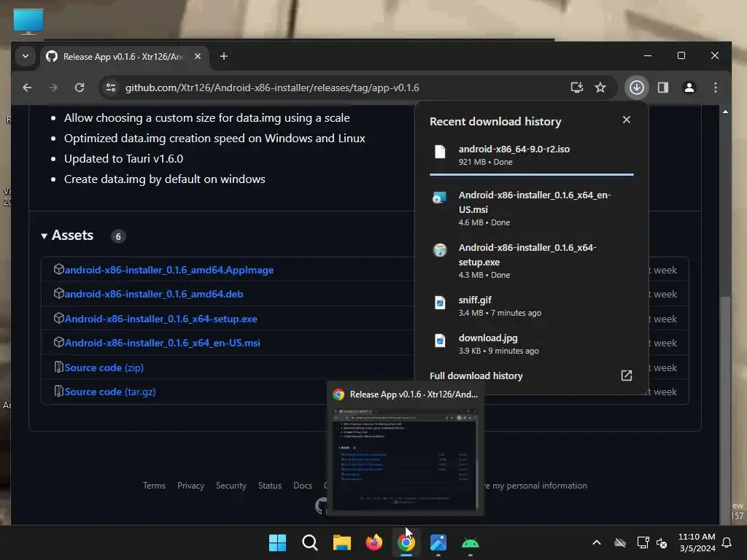
Task: Open the Docs footer link
Action: [303, 486]
